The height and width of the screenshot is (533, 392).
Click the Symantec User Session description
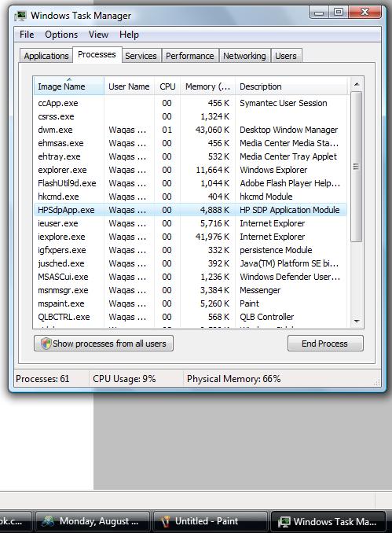point(284,103)
